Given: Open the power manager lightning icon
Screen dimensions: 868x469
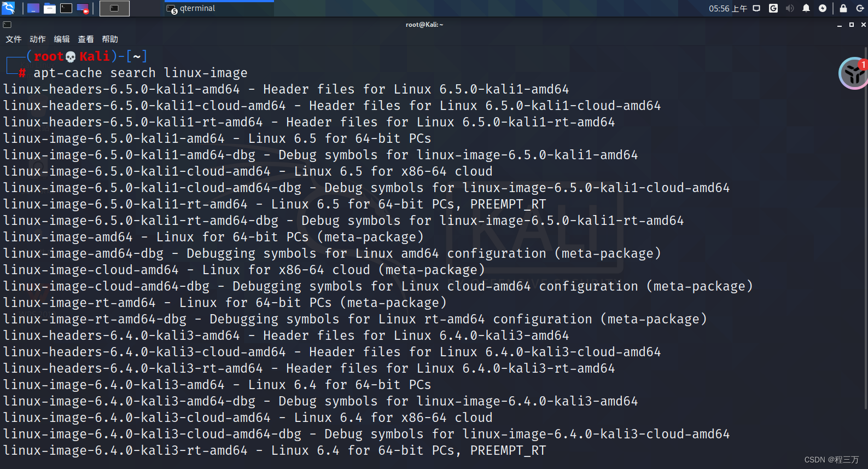Looking at the screenshot, I should click(823, 8).
